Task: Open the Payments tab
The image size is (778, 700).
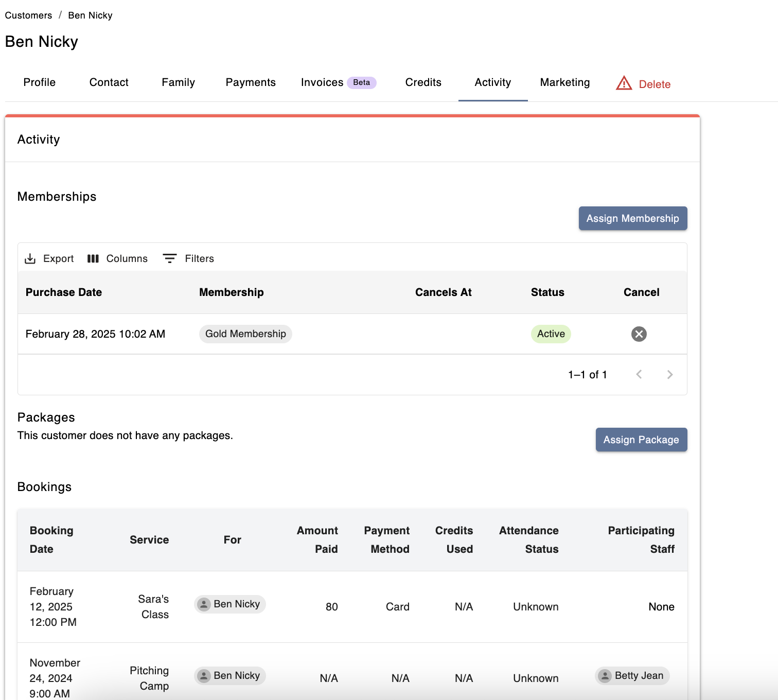Action: [x=251, y=82]
